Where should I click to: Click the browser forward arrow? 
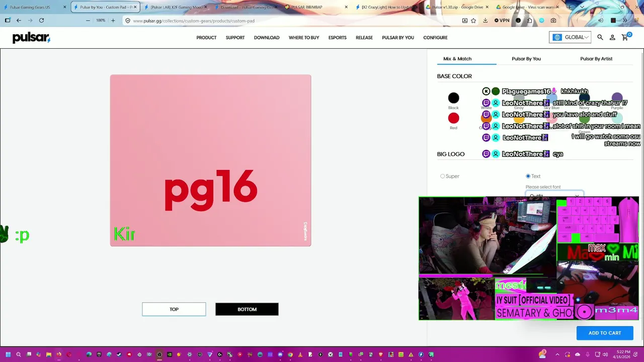(x=30, y=21)
